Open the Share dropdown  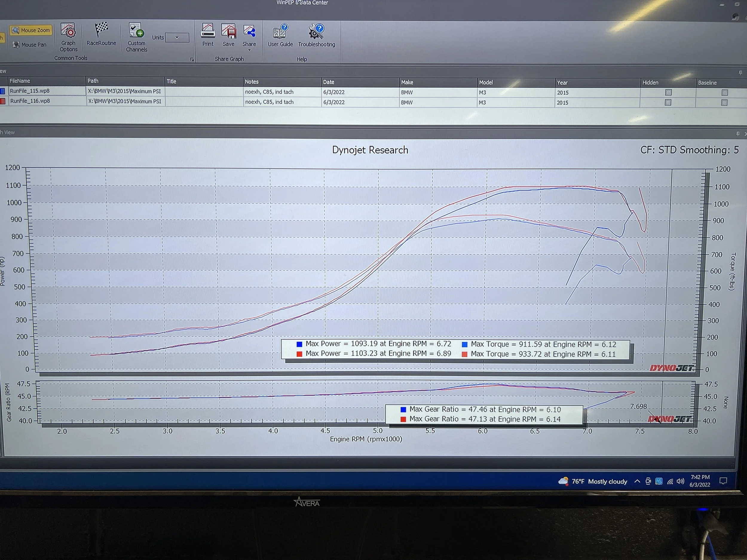pyautogui.click(x=249, y=38)
